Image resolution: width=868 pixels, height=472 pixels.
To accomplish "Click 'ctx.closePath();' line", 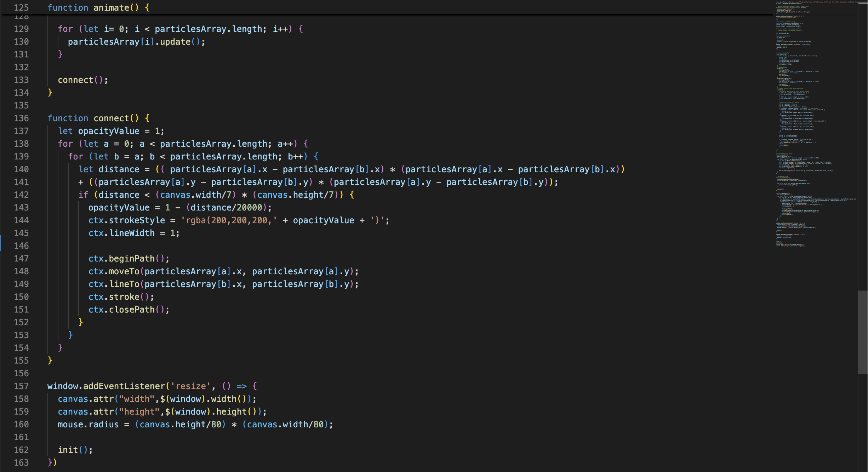I will click(129, 310).
